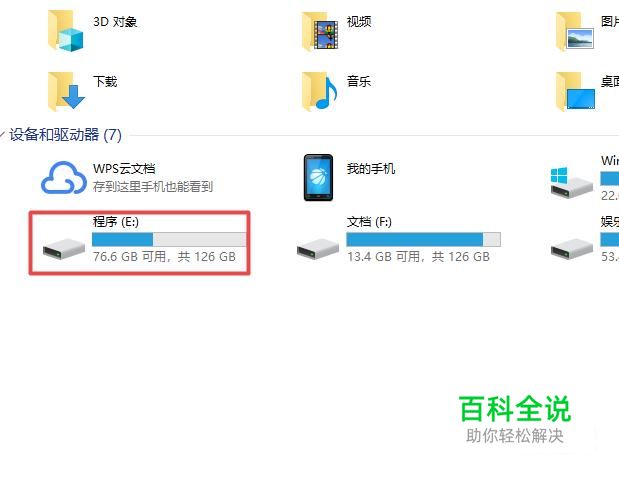Select the 桌面 folder icon
Screen dimensions: 619x478
point(576,92)
